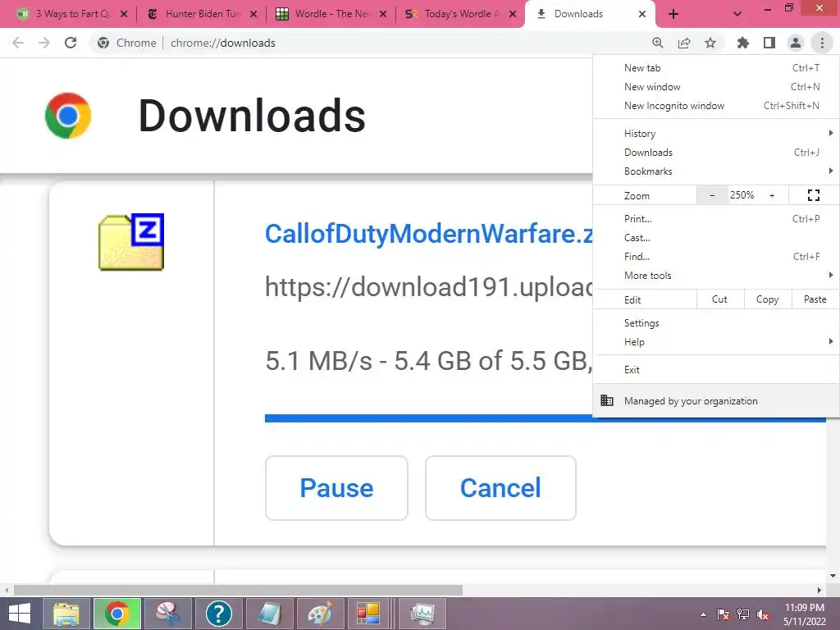The image size is (840, 630).
Task: Open File Explorer from the taskbar
Action: (66, 614)
